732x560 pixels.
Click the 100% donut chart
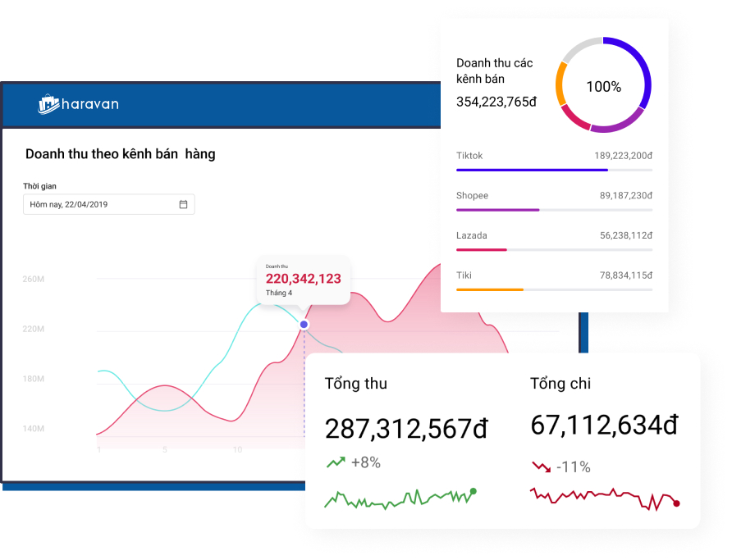click(x=603, y=85)
